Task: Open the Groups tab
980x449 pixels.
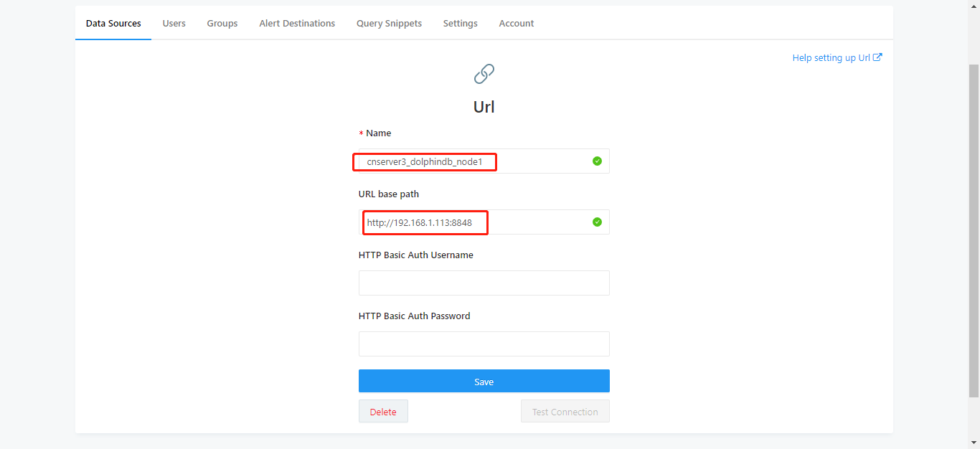Action: 222,24
